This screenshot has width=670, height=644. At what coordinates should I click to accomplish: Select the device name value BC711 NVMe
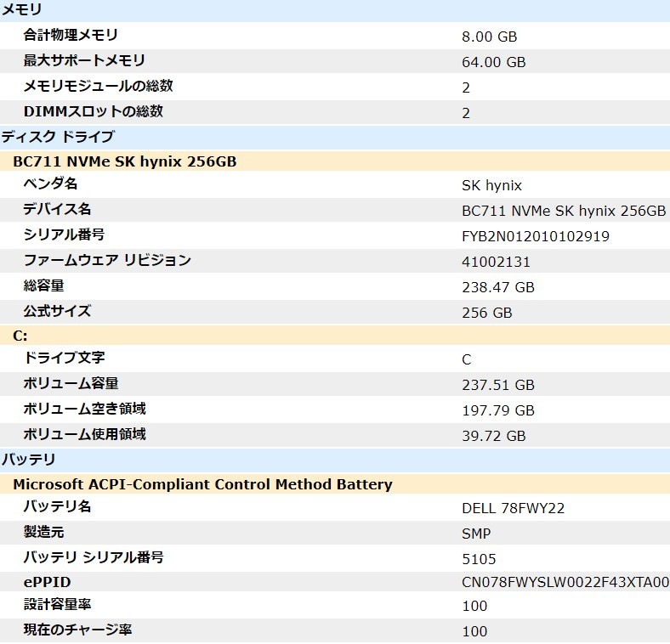(564, 211)
